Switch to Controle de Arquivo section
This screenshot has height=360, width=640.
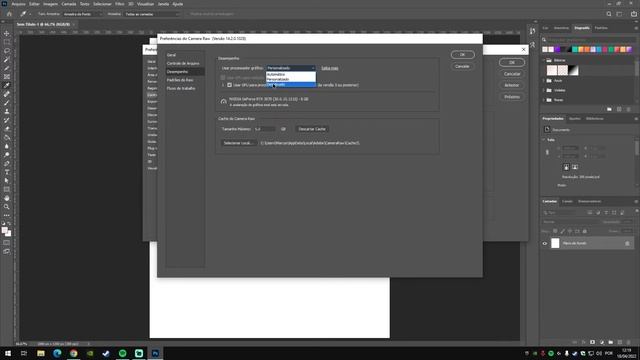183,63
